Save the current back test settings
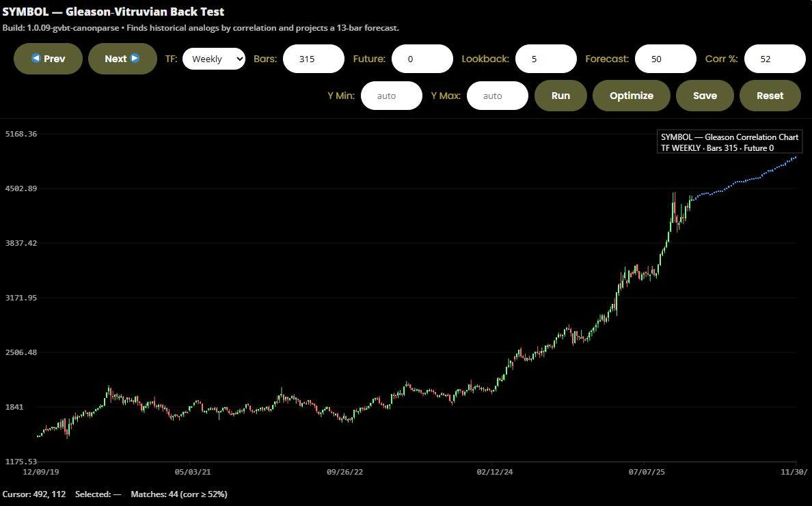This screenshot has width=812, height=506. (705, 96)
